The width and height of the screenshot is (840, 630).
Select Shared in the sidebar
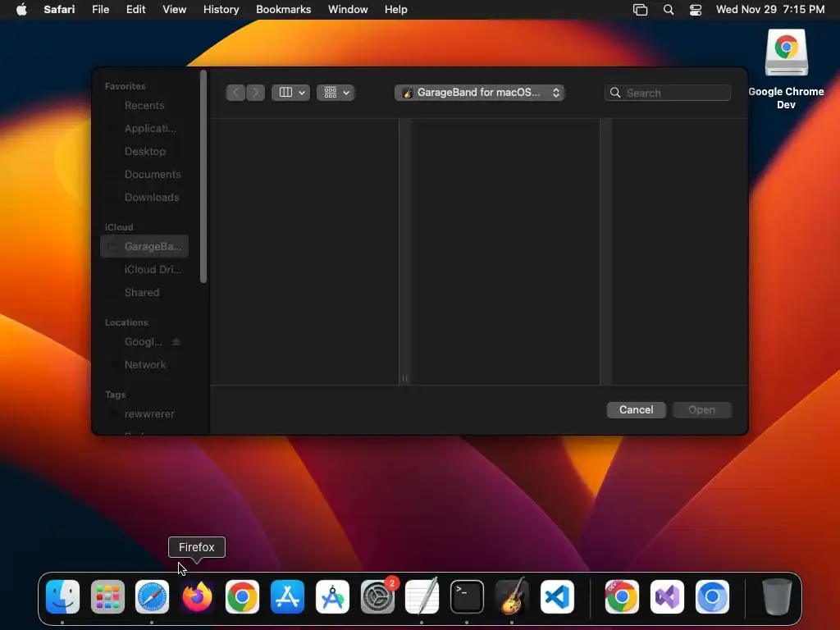click(144, 293)
